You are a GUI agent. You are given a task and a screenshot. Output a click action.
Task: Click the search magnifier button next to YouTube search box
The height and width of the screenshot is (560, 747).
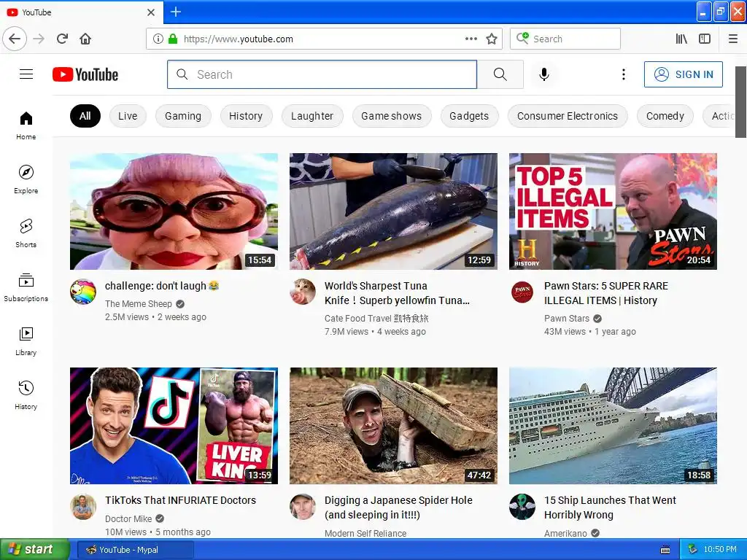tap(500, 74)
